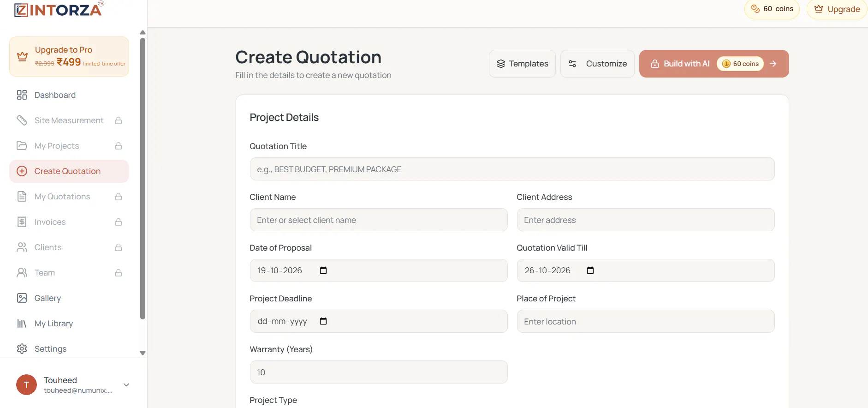Click the Site Measurement ruler icon
This screenshot has width=868, height=408.
[22, 120]
